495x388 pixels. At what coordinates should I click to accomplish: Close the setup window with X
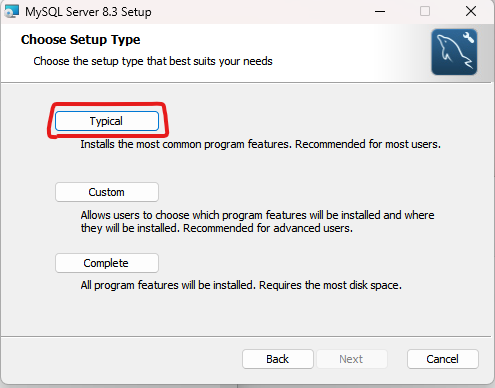[471, 12]
